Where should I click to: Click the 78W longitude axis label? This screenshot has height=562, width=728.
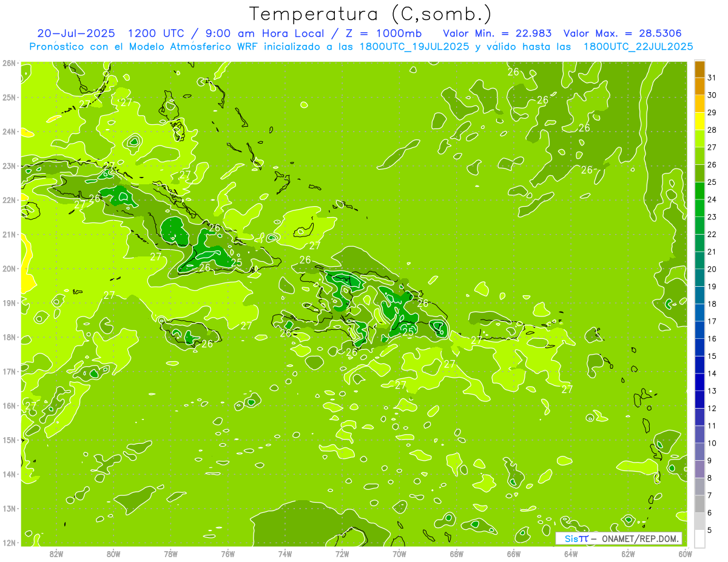pyautogui.click(x=170, y=554)
